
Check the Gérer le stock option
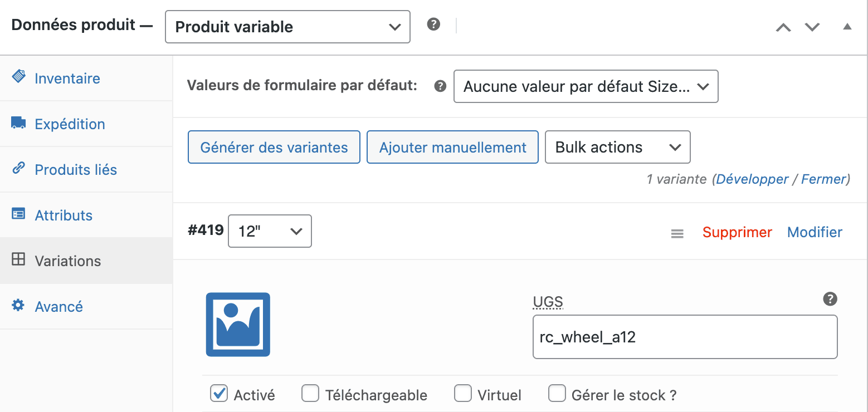pos(557,394)
